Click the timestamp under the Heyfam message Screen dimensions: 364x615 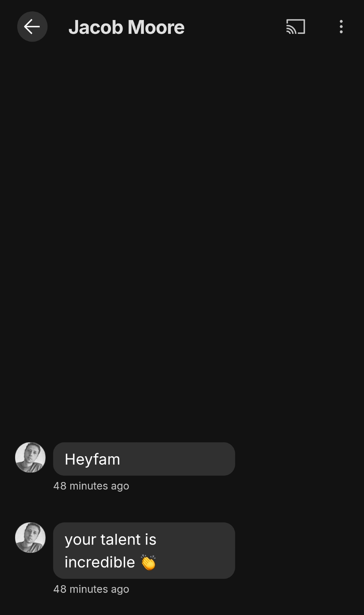pyautogui.click(x=91, y=486)
